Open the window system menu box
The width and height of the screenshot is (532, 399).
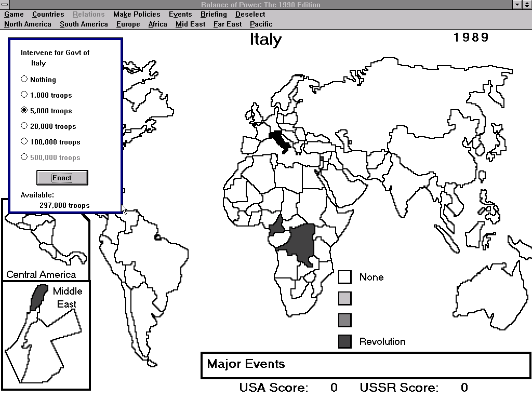(x=5, y=4)
